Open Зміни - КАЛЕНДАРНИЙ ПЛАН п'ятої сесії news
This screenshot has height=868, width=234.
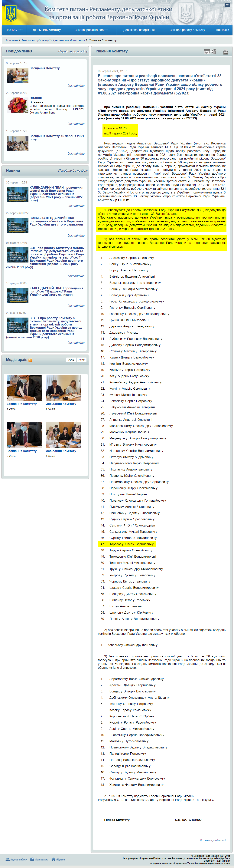click(56, 221)
